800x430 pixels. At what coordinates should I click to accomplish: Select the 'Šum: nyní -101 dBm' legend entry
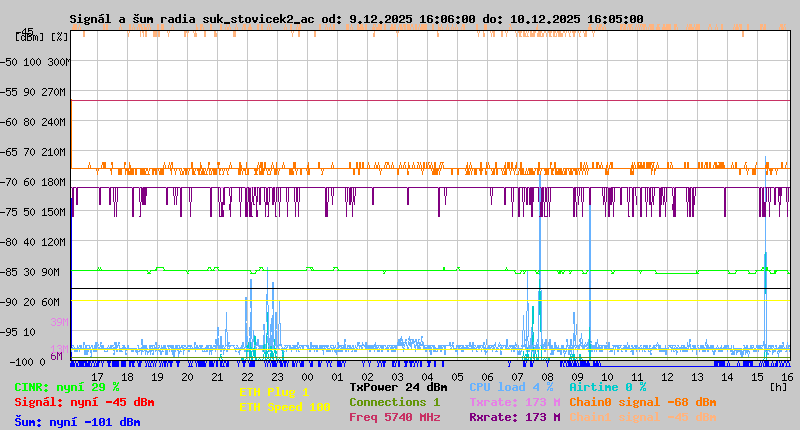77,422
